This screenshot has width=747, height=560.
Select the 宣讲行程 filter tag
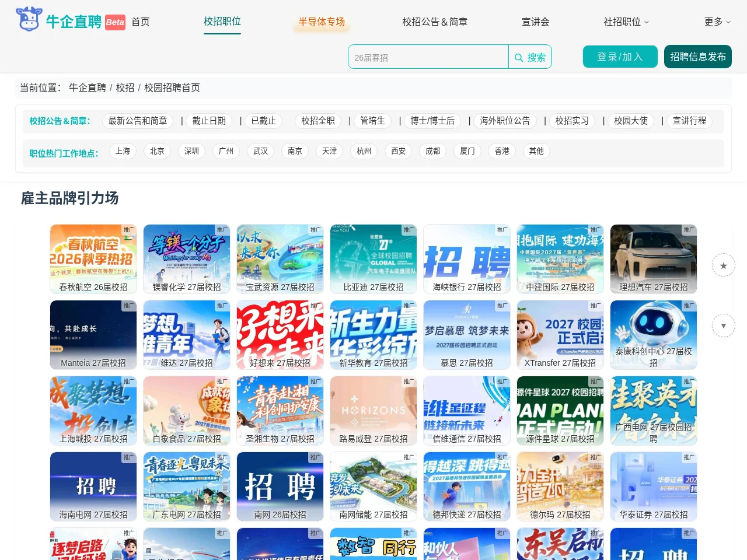689,121
